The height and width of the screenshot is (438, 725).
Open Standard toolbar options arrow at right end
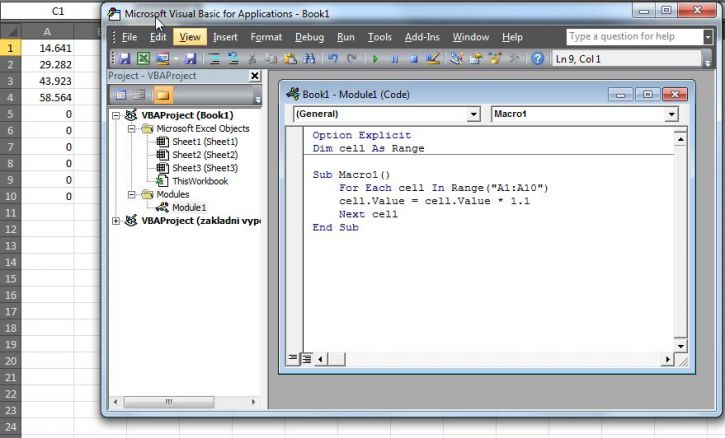pos(707,63)
